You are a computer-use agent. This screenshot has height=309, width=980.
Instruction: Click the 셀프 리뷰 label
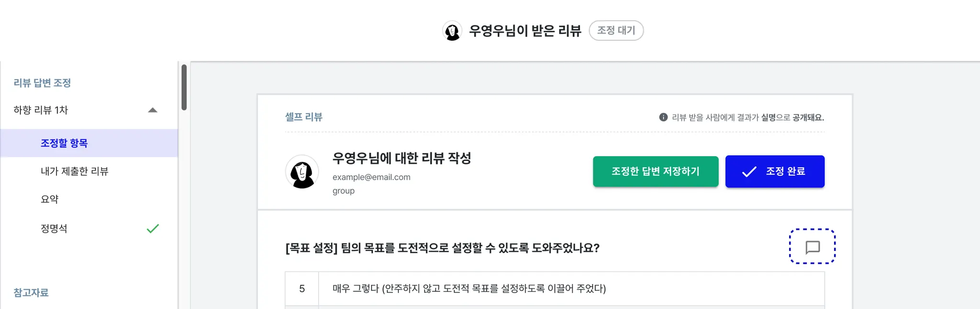click(x=304, y=117)
